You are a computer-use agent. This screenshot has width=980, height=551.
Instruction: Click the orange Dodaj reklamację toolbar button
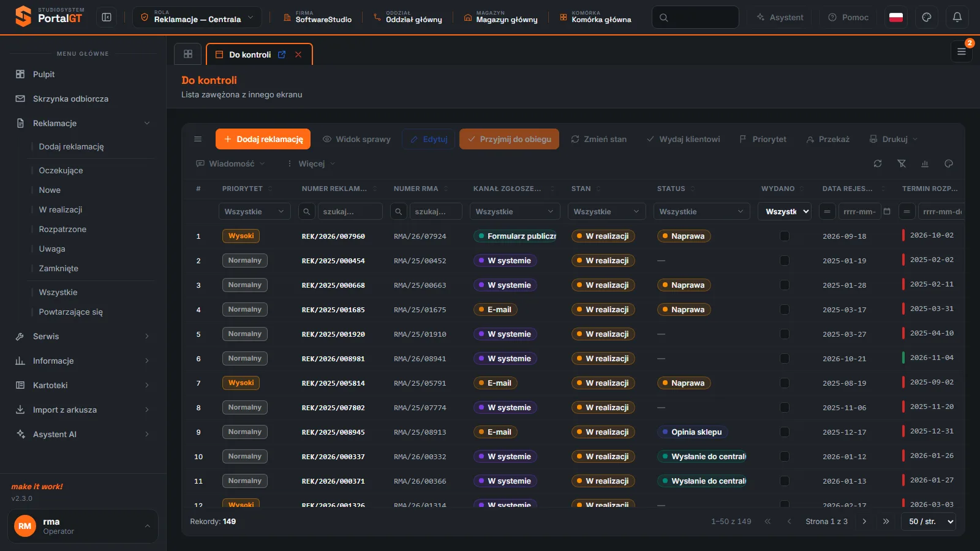263,139
